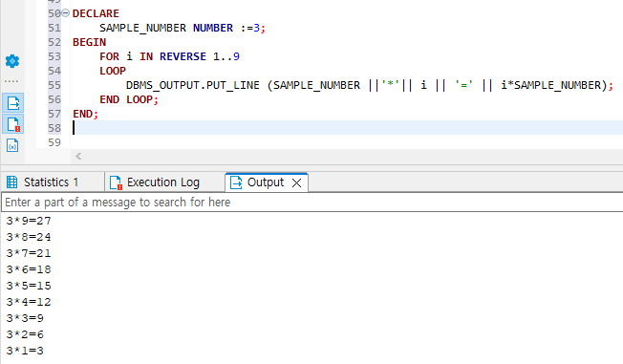Select output line 3*6=18
Viewport: 623px width, 364px height.
[x=29, y=269]
